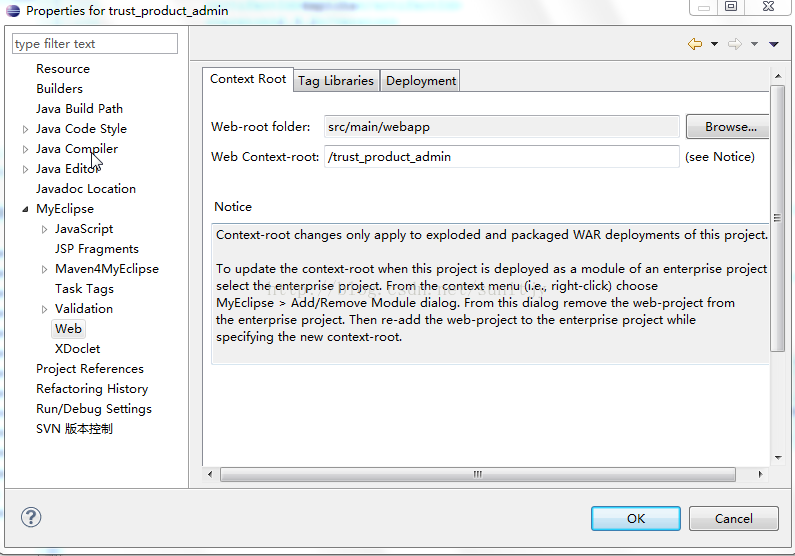This screenshot has height=556, width=795.
Task: Minimize the Properties dialog window
Action: pos(704,8)
